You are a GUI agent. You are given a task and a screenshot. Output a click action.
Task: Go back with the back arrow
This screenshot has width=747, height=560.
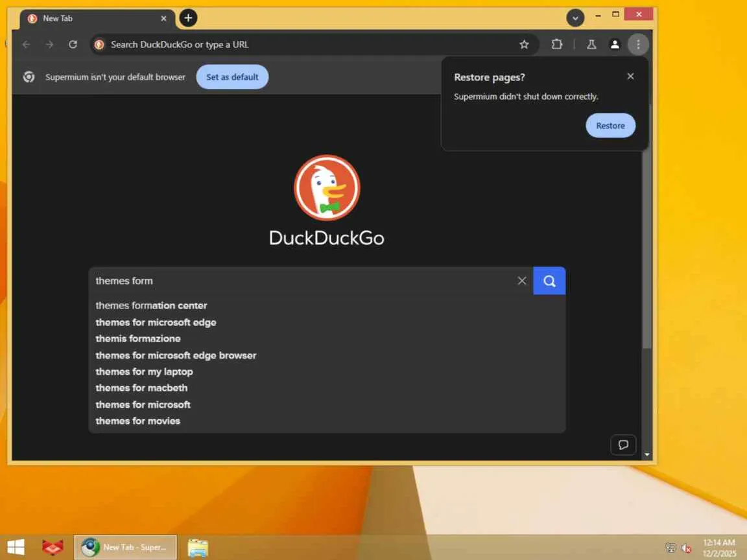click(27, 44)
